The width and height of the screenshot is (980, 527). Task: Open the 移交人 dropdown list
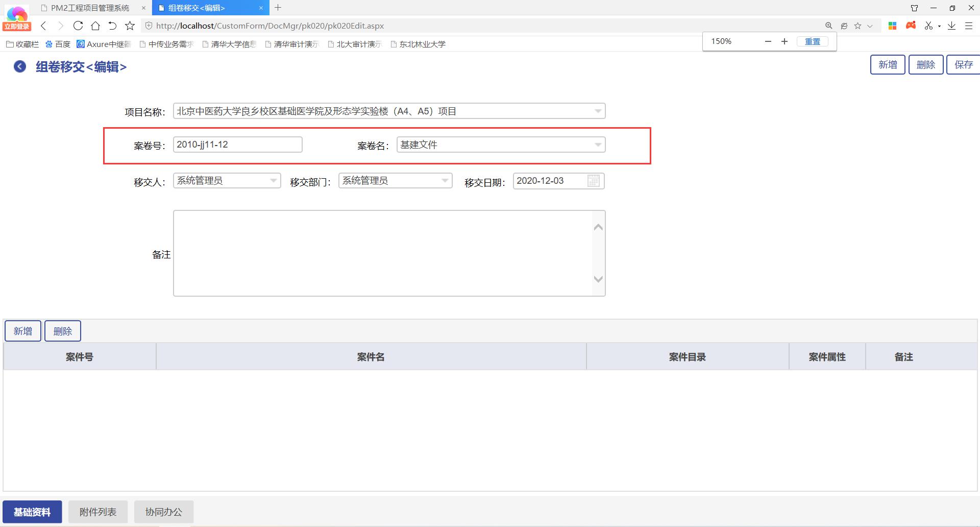tap(273, 181)
